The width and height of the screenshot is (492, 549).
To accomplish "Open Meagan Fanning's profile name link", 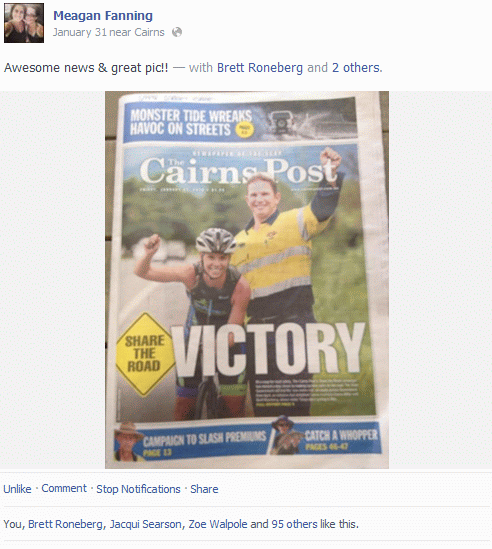I will tap(103, 16).
